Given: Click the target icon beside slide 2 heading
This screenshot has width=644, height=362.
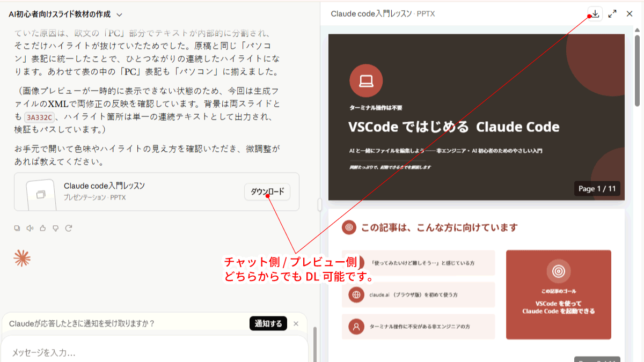Looking at the screenshot, I should click(349, 227).
